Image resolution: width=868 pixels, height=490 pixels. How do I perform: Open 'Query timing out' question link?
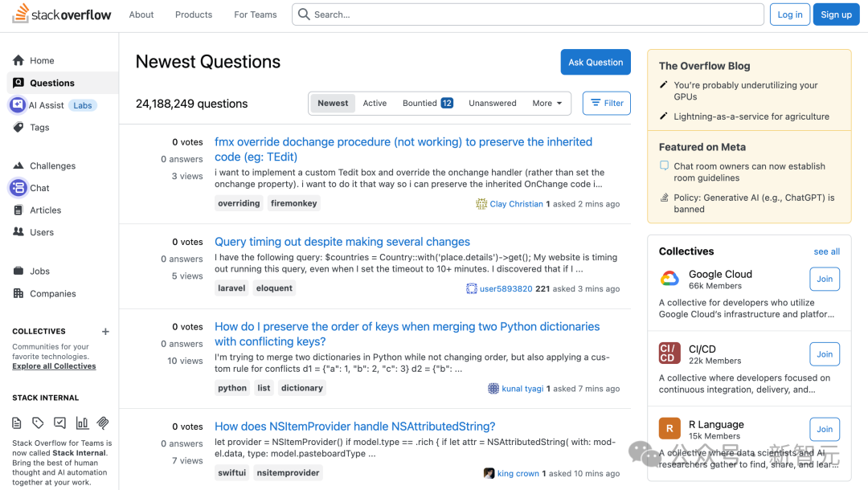pyautogui.click(x=342, y=242)
